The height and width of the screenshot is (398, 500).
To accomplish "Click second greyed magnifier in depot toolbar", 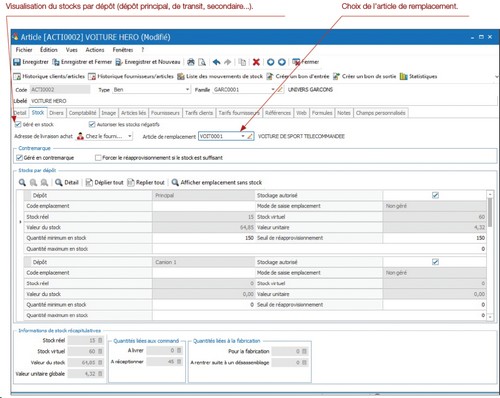I will point(33,183).
